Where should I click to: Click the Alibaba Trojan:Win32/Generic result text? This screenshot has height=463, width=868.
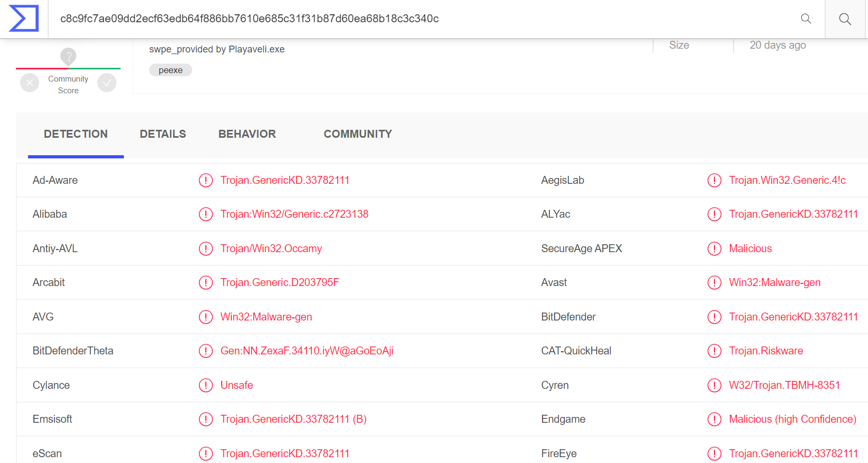click(x=294, y=214)
